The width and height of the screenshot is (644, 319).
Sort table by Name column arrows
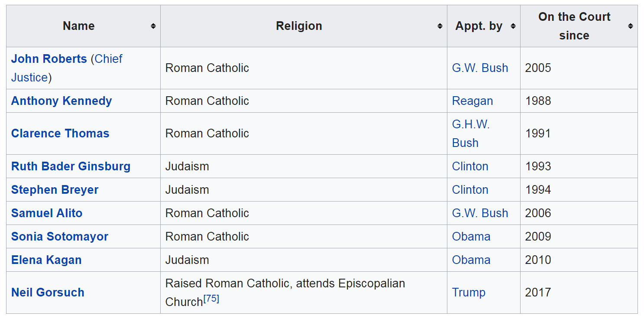(153, 26)
